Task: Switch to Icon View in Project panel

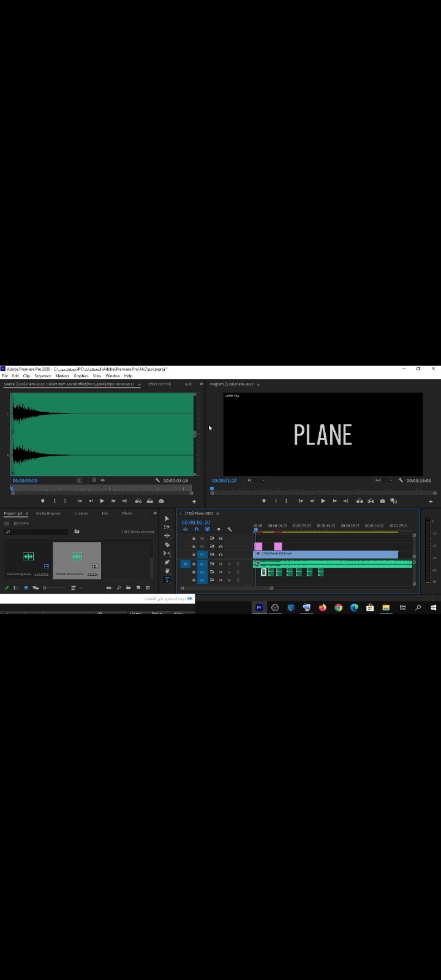Action: click(26, 588)
